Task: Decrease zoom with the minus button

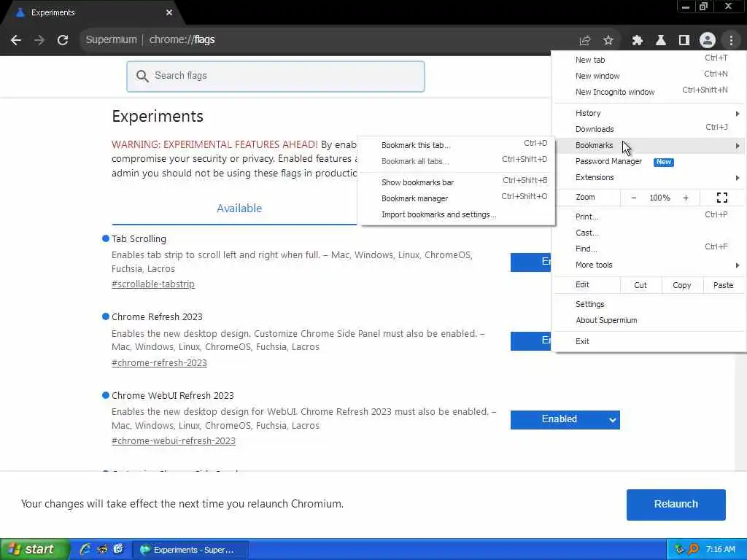Action: [x=634, y=198]
